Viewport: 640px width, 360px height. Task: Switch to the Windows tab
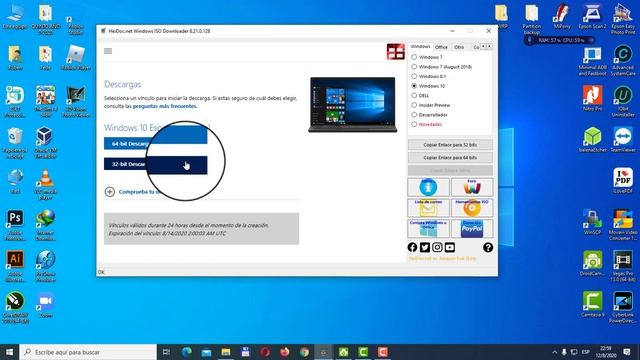click(420, 47)
